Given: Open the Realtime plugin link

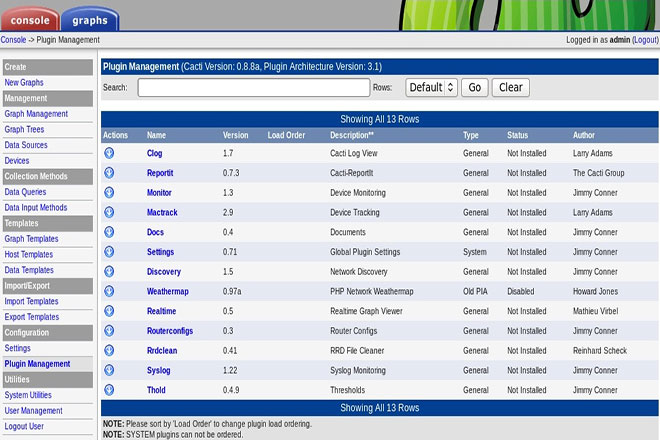Looking at the screenshot, I should 161,311.
